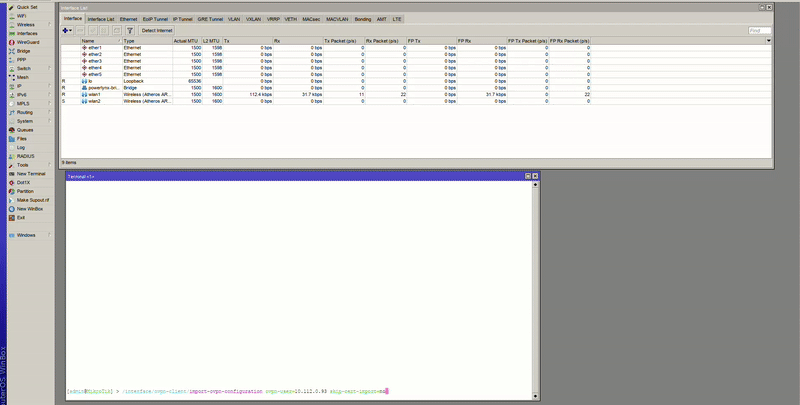Click the disable (X) toolbar button
The height and width of the screenshot is (405, 800).
point(105,31)
